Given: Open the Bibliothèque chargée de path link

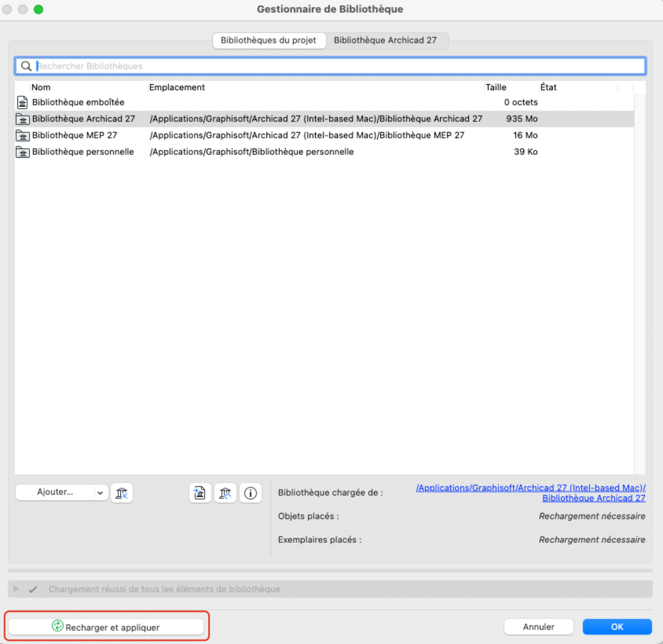Looking at the screenshot, I should (531, 493).
